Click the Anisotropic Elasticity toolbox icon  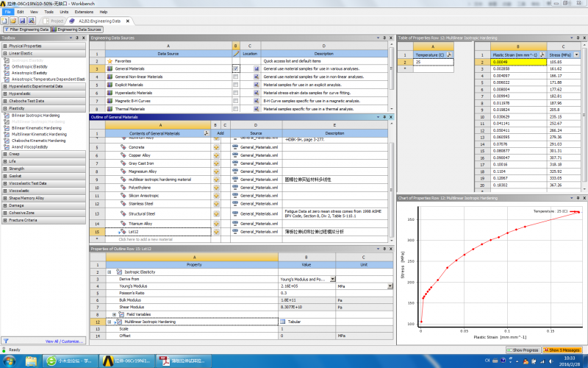(x=7, y=72)
